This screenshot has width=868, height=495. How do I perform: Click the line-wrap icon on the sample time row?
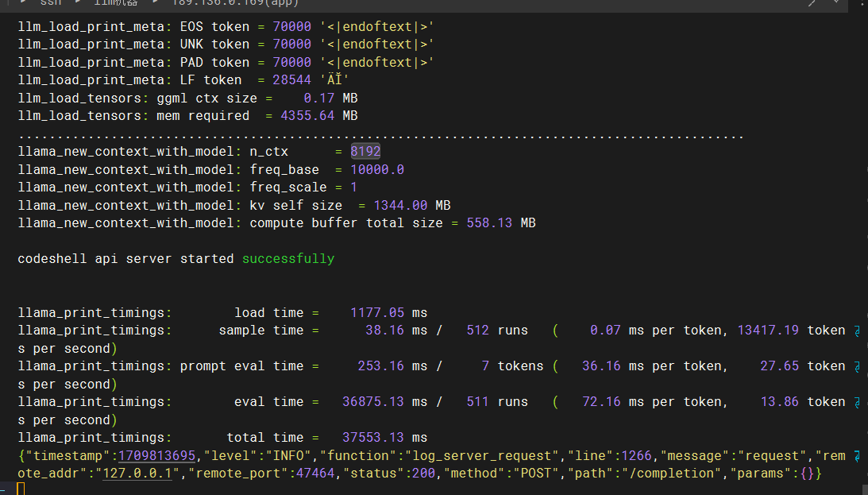point(857,331)
